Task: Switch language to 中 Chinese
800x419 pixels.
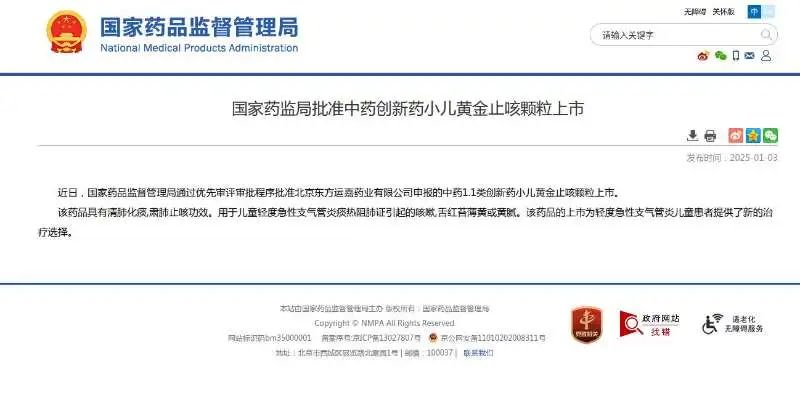Action: [x=754, y=12]
